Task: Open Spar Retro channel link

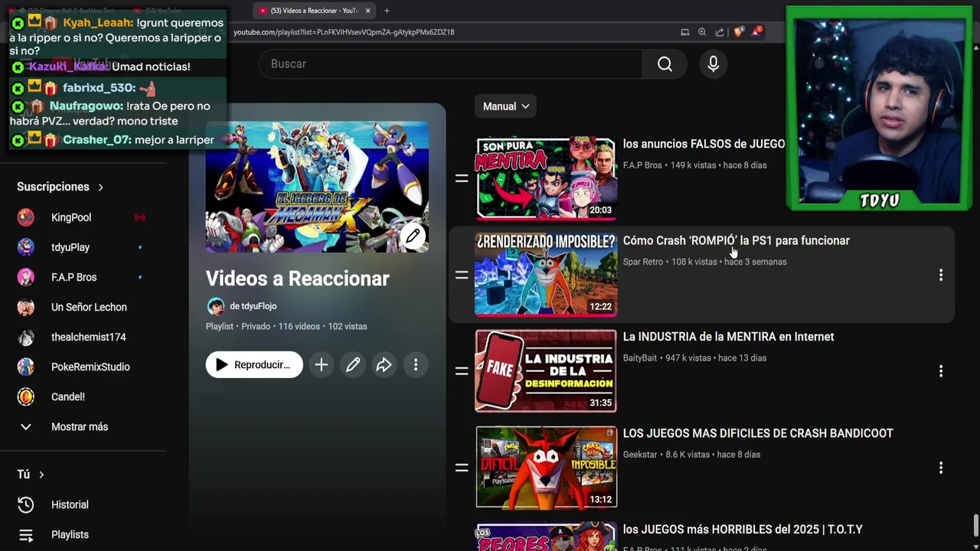Action: point(643,262)
